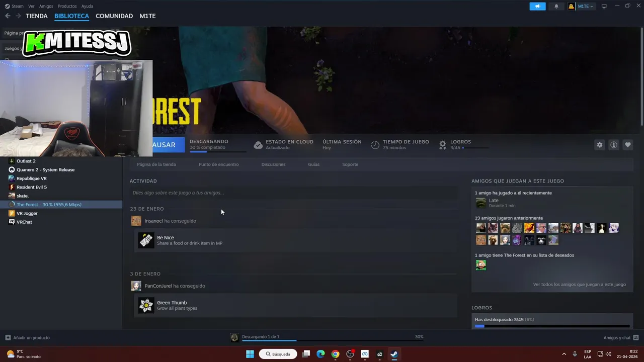
Task: Go to BIBLIOTECA tab
Action: pos(71,16)
